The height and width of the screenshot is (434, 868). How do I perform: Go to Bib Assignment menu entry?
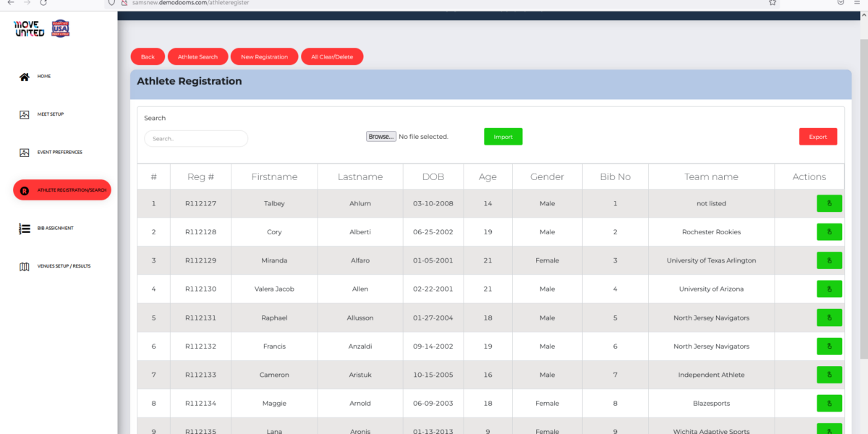55,229
